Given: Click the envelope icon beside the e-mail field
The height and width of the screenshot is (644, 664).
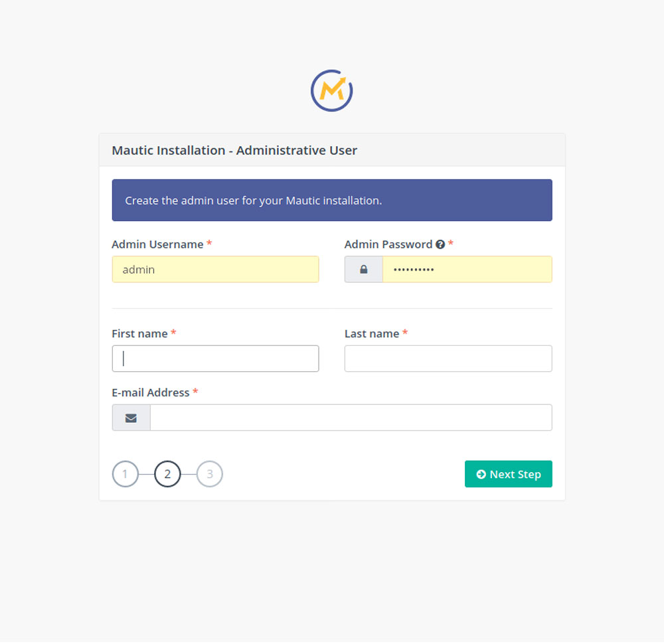Looking at the screenshot, I should (x=131, y=418).
